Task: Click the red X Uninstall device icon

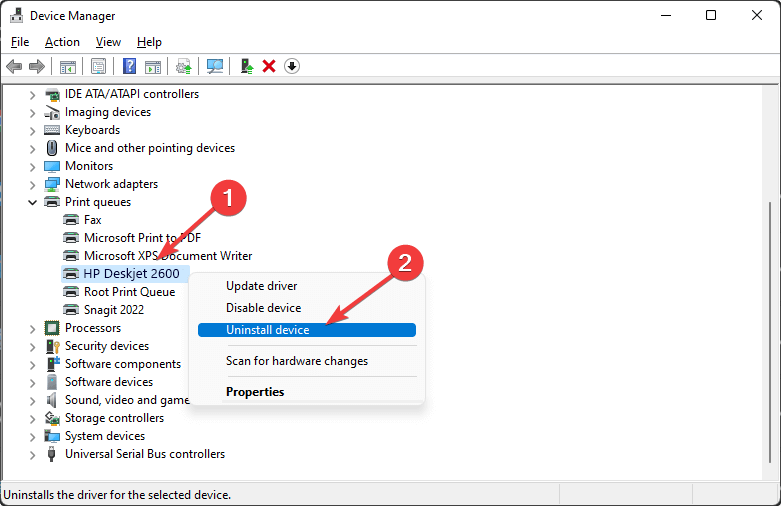Action: pos(269,66)
